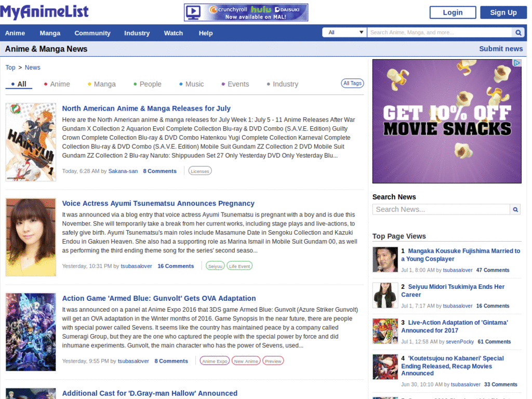Click the MyAnimeList logo
This screenshot has width=532, height=399.
coord(45,11)
